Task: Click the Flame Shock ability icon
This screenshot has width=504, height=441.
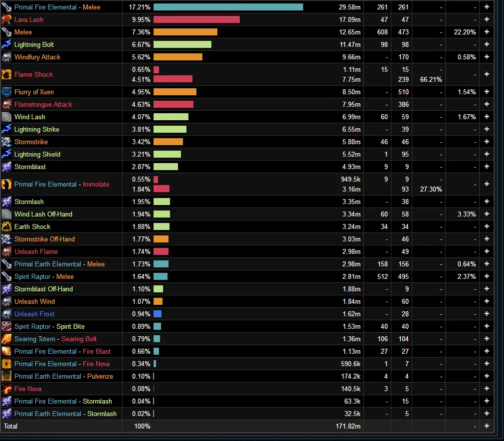Action: [6, 74]
